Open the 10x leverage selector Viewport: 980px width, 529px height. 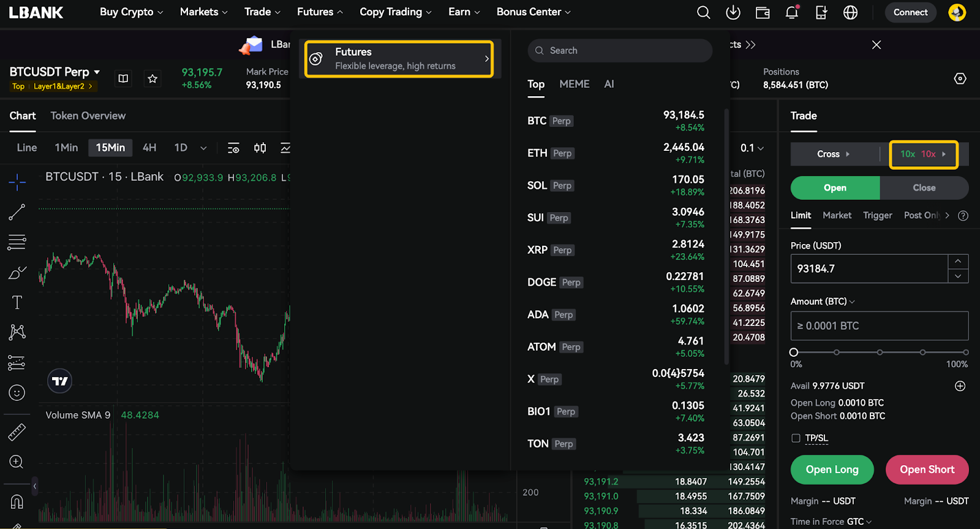click(x=924, y=154)
